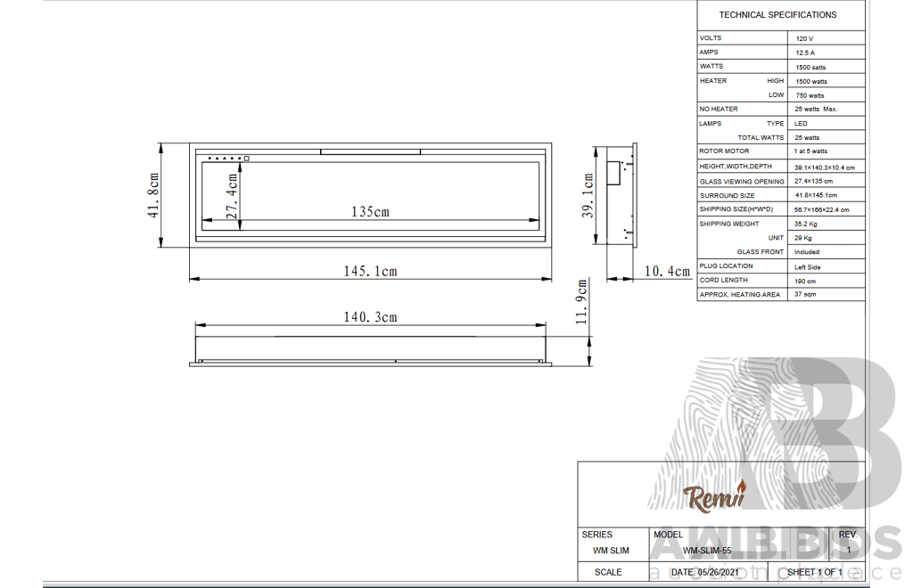The width and height of the screenshot is (913, 588).
Task: Click the 1500 satts value
Action: pyautogui.click(x=810, y=67)
